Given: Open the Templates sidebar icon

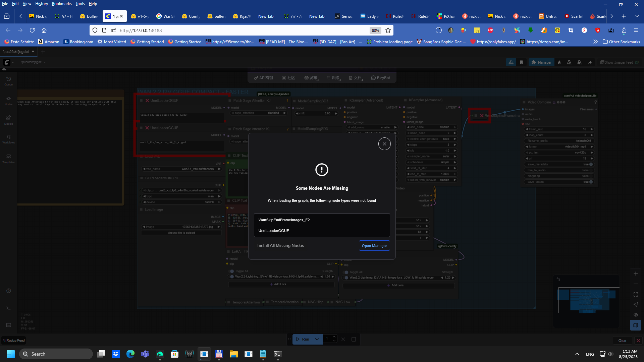Looking at the screenshot, I should point(8,159).
